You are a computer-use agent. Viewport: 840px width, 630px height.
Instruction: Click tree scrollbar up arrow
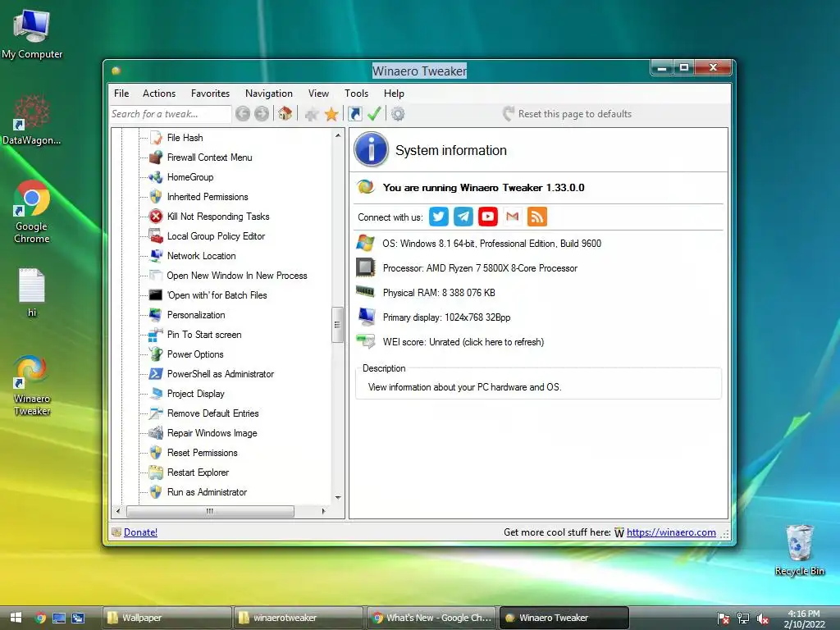click(337, 135)
